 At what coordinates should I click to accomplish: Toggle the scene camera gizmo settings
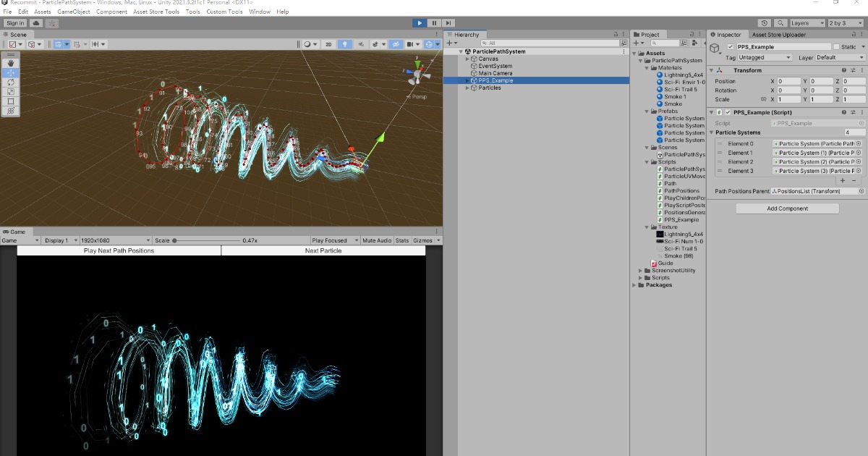(x=417, y=45)
